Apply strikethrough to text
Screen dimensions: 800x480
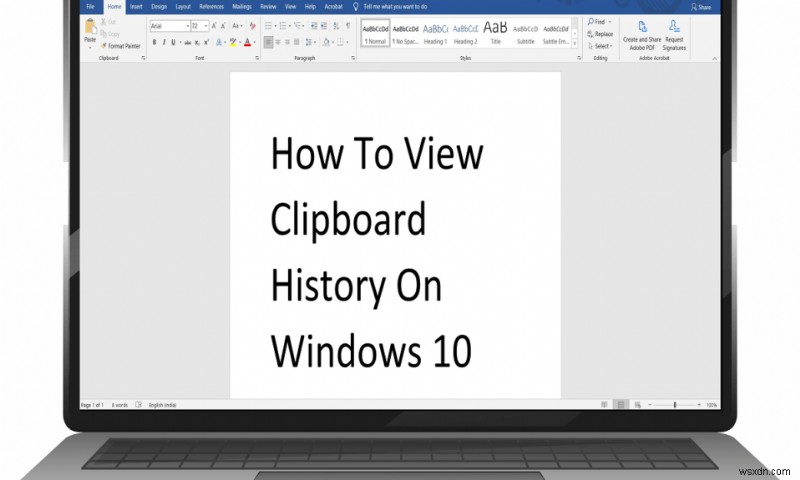(188, 42)
